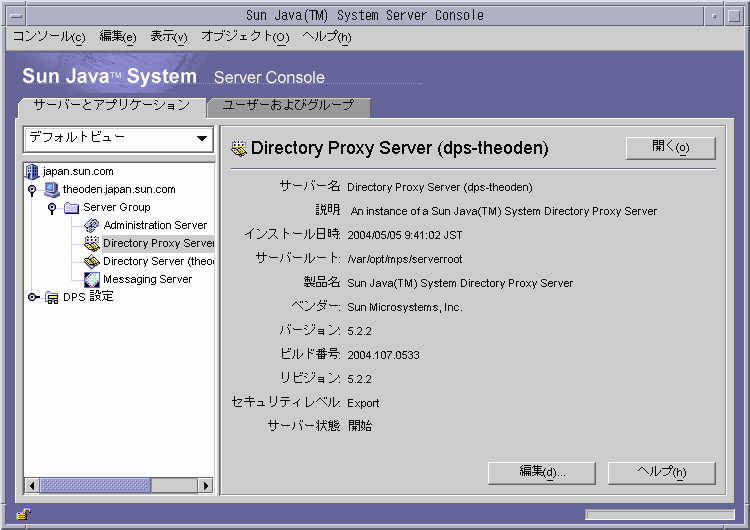Click the バージョン value 5.2.2
This screenshot has width=750, height=530.
coord(359,331)
